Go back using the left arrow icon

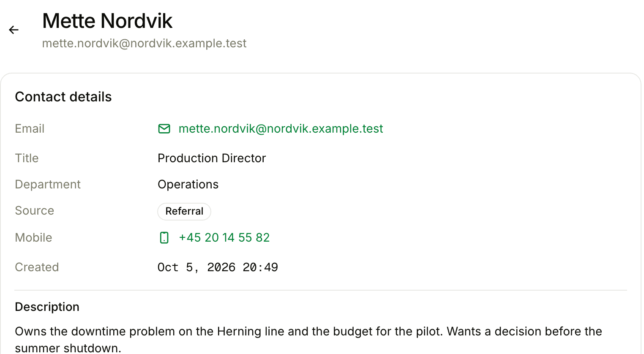click(x=14, y=30)
